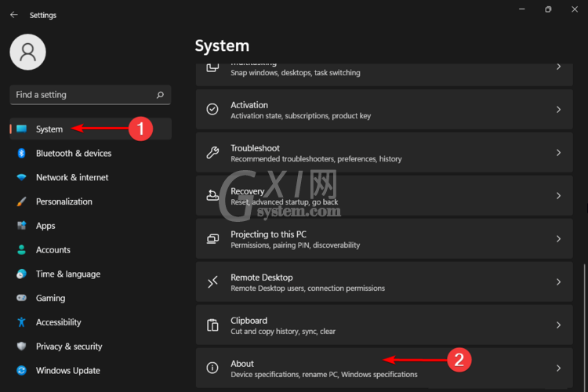Open the Activation settings entry
Image resolution: width=588 pixels, height=392 pixels.
[x=384, y=110]
